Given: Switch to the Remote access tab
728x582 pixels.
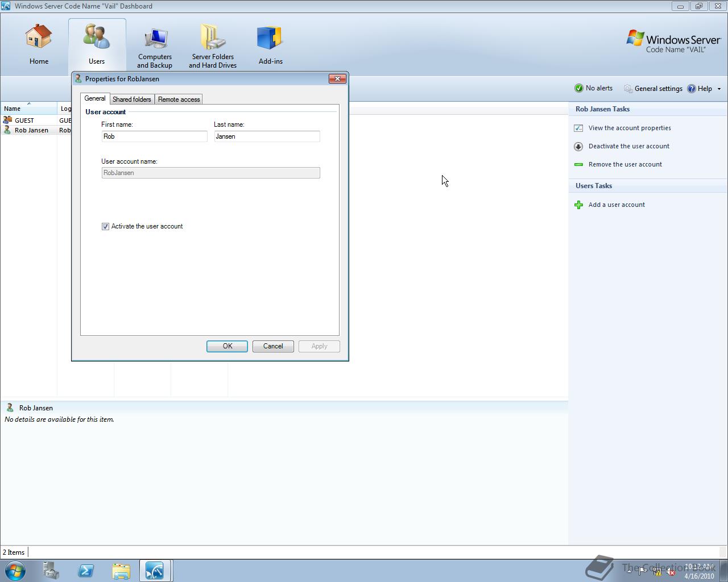Looking at the screenshot, I should pos(179,99).
